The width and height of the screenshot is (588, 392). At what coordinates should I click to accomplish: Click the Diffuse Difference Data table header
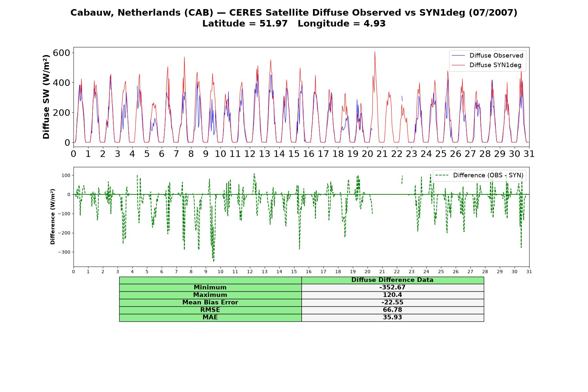point(393,280)
